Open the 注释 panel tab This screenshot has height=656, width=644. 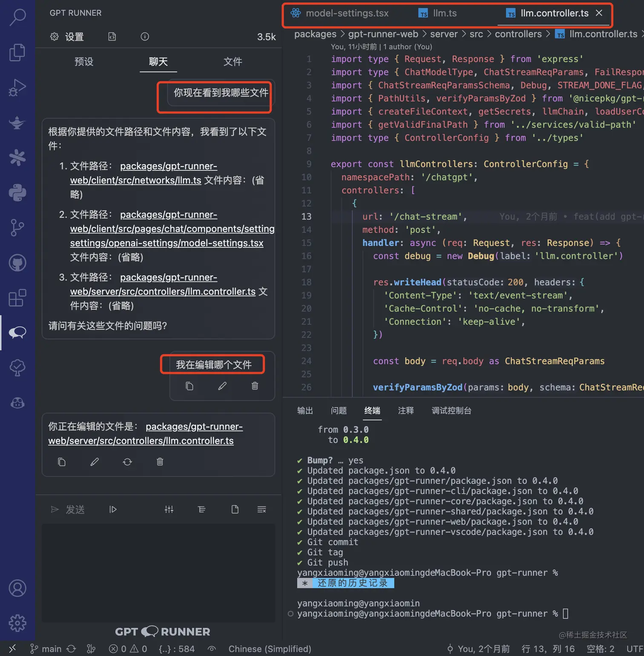(406, 410)
